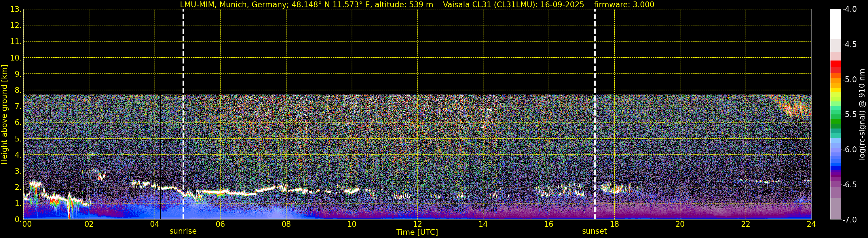Click the 'log(rc-signal) @ 910 nm' colorbar label
This screenshot has height=238, width=868.
(x=862, y=115)
